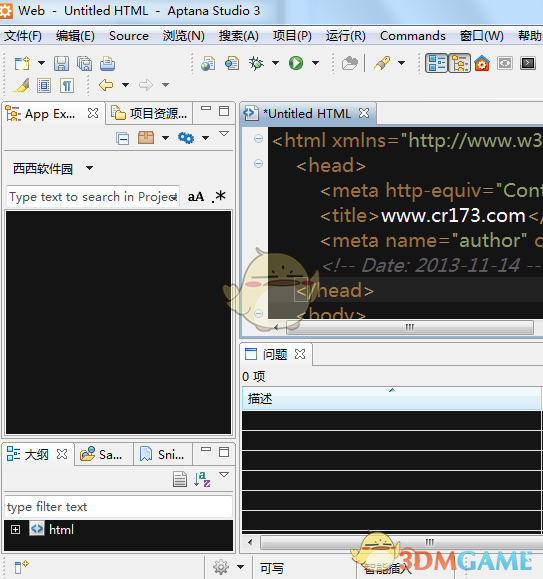This screenshot has width=543, height=579.
Task: Click the outline page icon beside the sort button
Action: pyautogui.click(x=180, y=479)
